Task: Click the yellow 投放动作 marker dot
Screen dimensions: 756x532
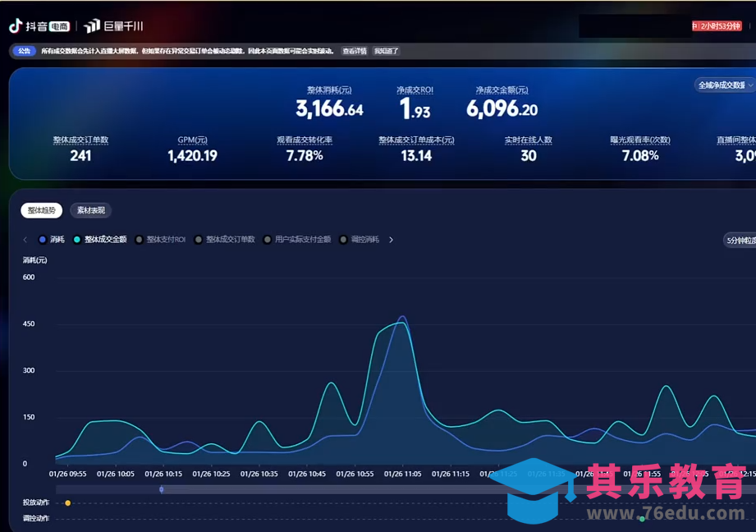Action: 67,502
